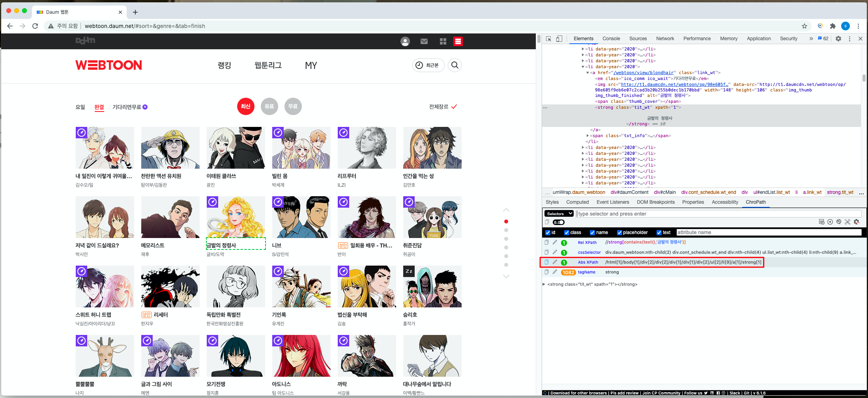Expand the span class="txt_info" node

(587, 136)
